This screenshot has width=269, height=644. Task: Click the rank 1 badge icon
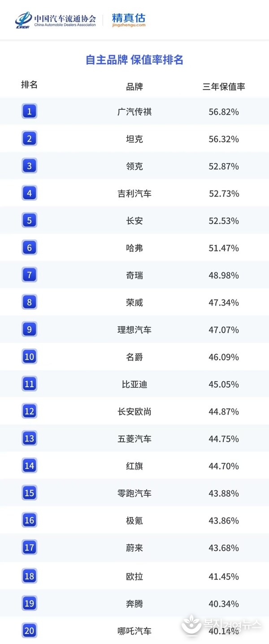tap(29, 111)
